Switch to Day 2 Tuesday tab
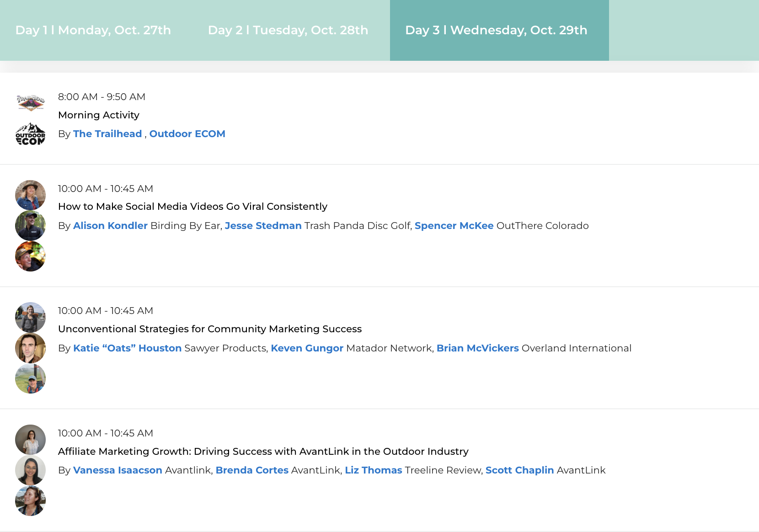759x532 pixels. tap(288, 30)
